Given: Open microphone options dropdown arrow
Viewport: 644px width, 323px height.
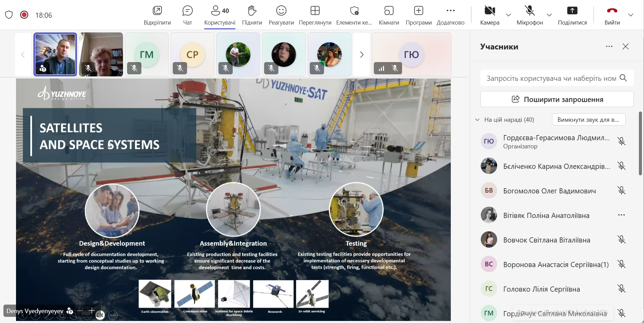Looking at the screenshot, I should coord(549,15).
